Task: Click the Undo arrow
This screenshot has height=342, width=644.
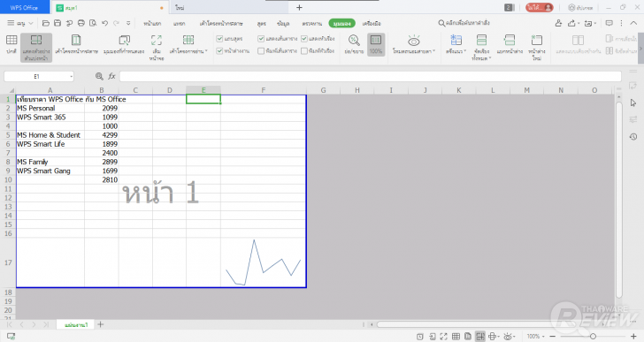Action: click(x=104, y=23)
